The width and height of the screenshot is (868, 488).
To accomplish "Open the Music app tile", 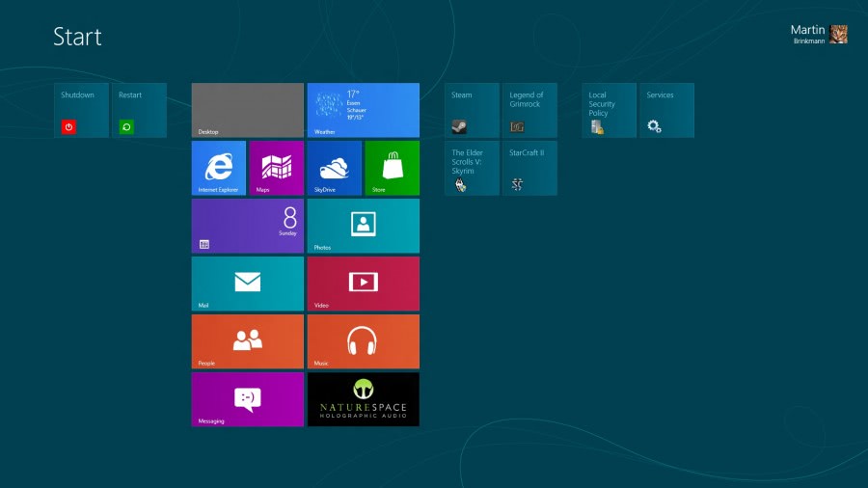I will (363, 341).
